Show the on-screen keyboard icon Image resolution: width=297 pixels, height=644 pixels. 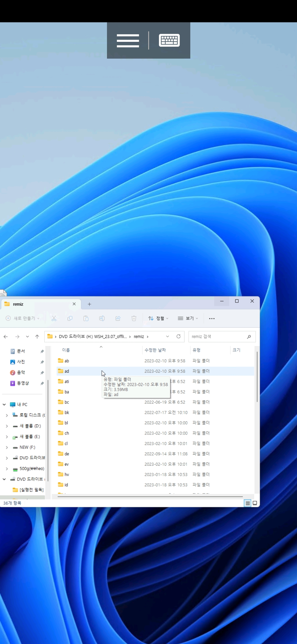point(169,40)
